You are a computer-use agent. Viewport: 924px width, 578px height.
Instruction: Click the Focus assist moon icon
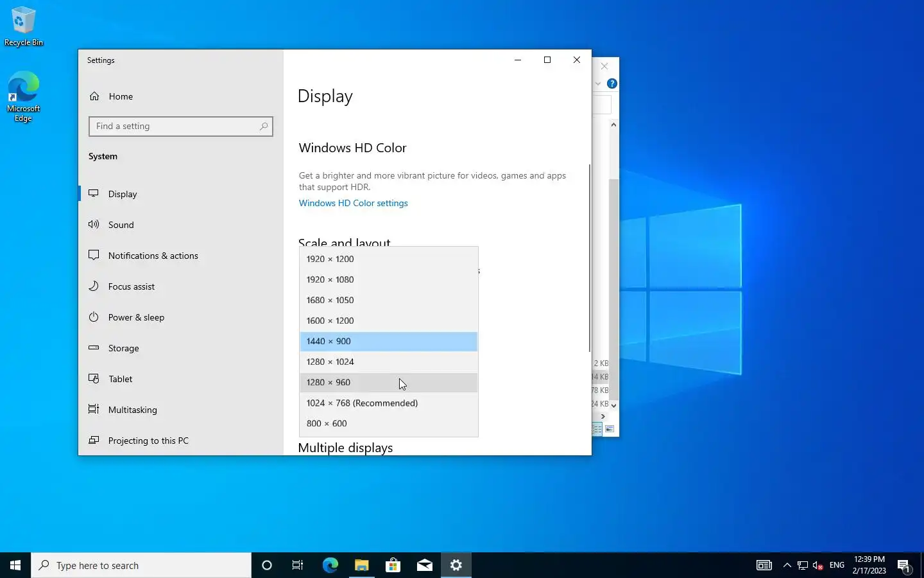point(94,286)
